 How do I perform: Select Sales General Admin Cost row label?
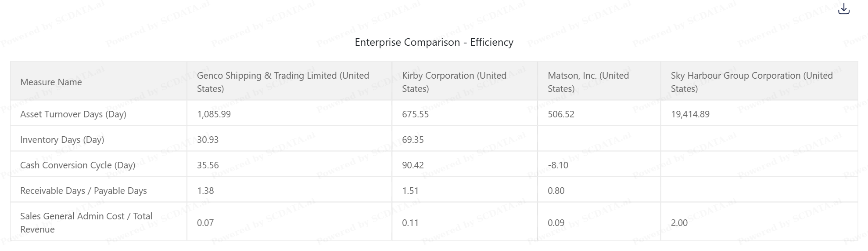click(86, 222)
